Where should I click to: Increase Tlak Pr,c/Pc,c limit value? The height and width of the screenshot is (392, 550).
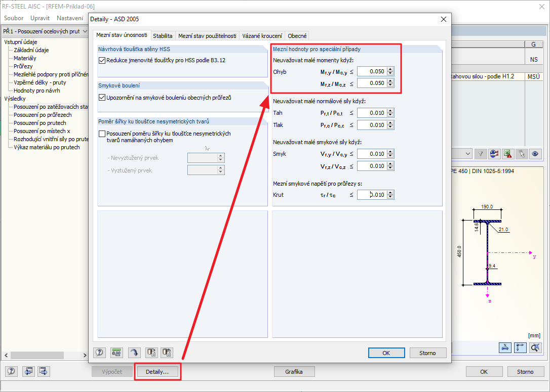pos(390,123)
